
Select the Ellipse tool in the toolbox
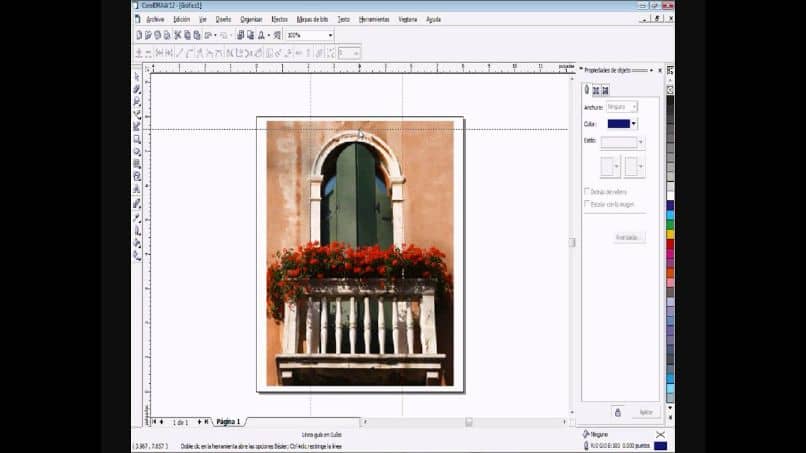click(x=137, y=151)
